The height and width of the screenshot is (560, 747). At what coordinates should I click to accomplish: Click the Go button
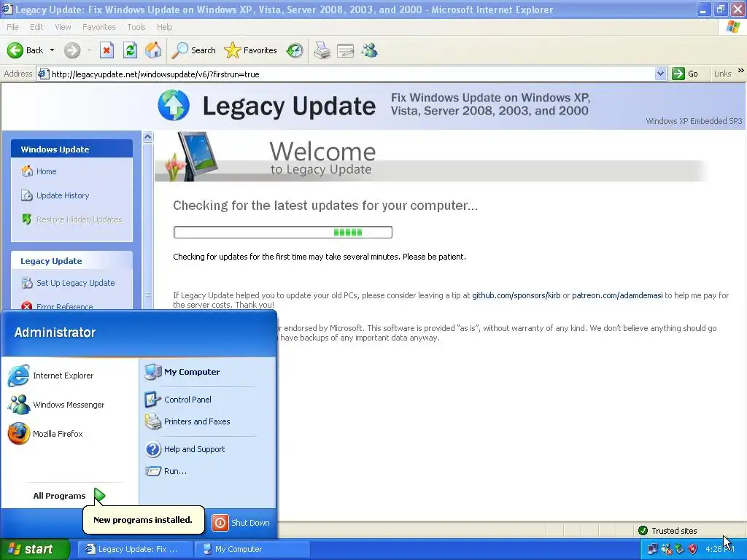pyautogui.click(x=685, y=74)
